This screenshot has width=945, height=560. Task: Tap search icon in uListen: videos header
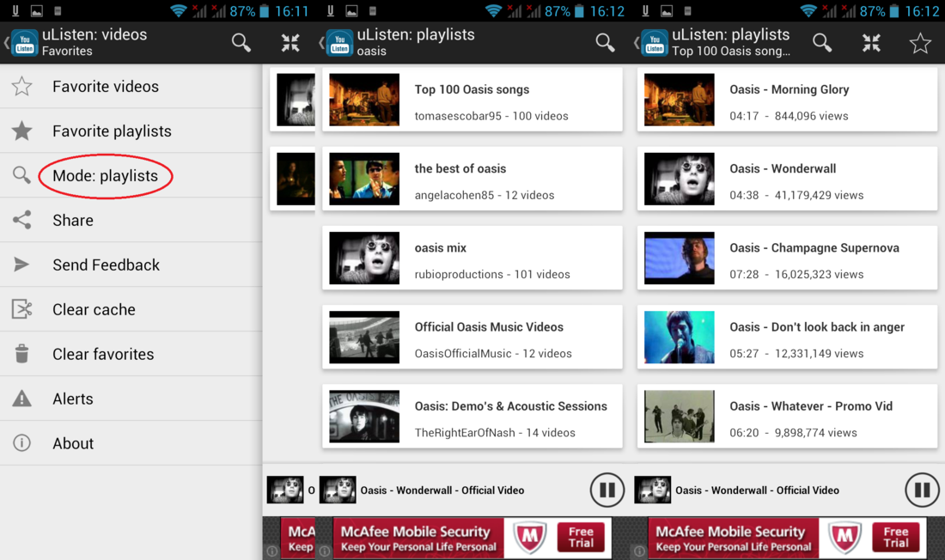click(x=241, y=42)
